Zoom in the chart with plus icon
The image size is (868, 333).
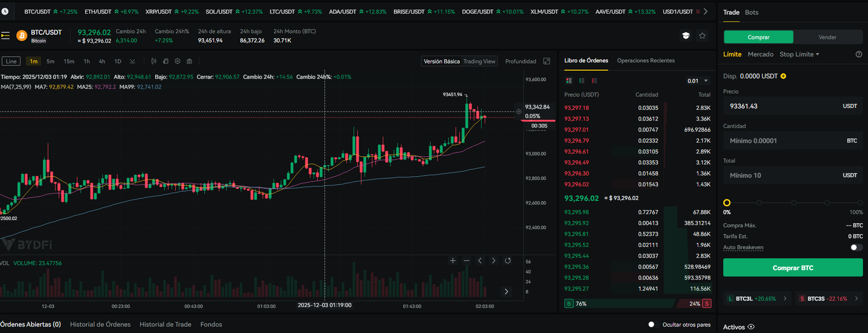(x=452, y=261)
